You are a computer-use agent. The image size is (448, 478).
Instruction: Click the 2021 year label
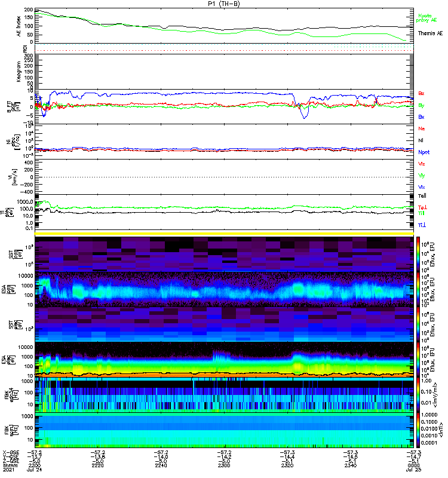(8, 470)
